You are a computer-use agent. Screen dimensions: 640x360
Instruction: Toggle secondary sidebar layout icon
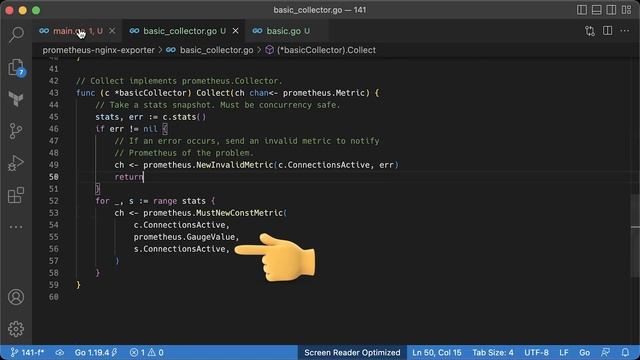click(611, 10)
